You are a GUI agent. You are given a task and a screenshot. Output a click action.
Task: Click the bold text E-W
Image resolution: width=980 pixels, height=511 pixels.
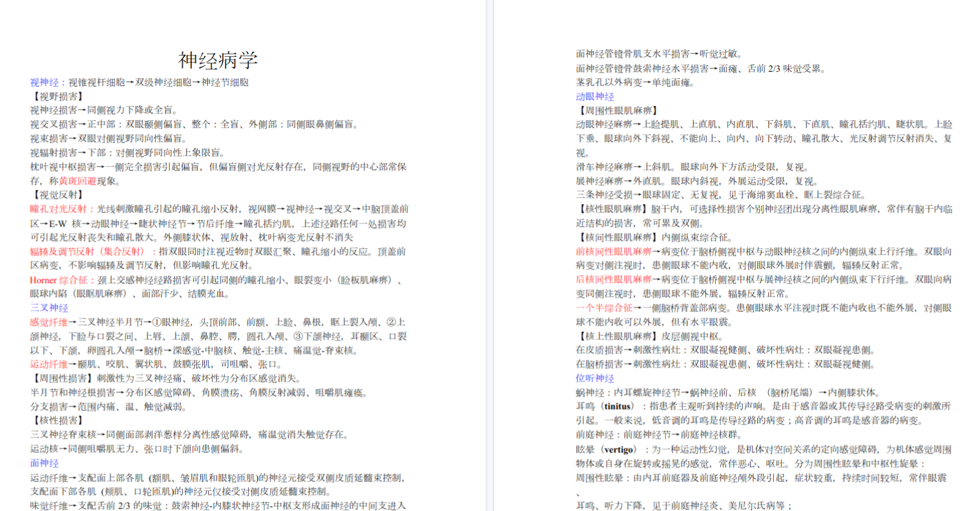click(x=57, y=224)
